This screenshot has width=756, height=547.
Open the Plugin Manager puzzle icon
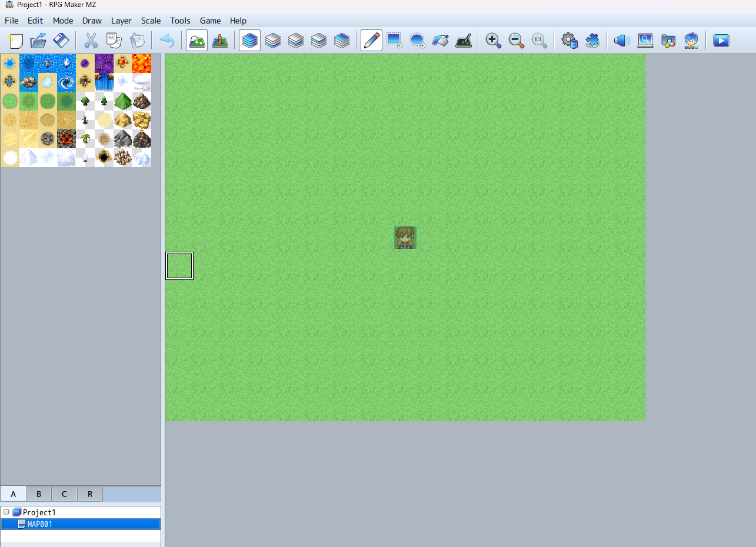[592, 41]
